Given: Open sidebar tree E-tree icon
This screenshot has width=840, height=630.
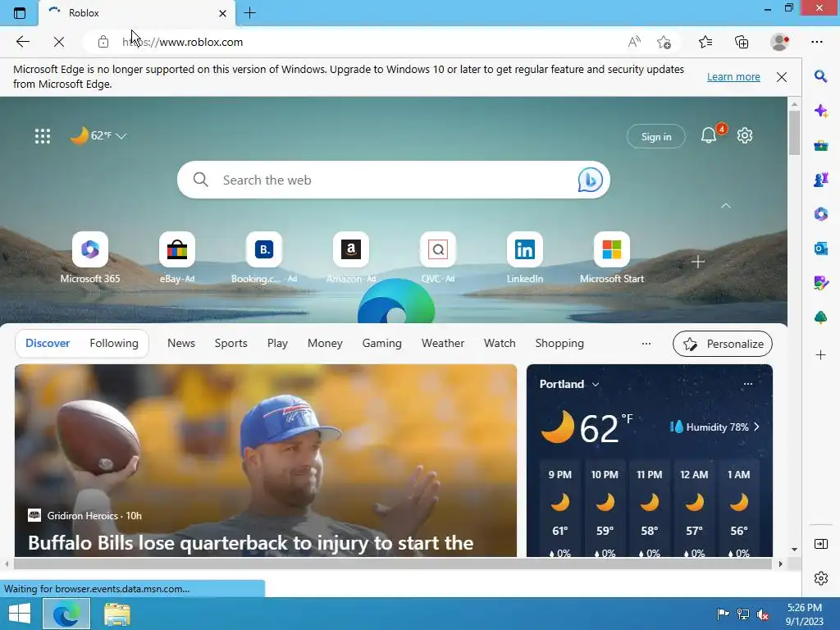Looking at the screenshot, I should [x=820, y=317].
